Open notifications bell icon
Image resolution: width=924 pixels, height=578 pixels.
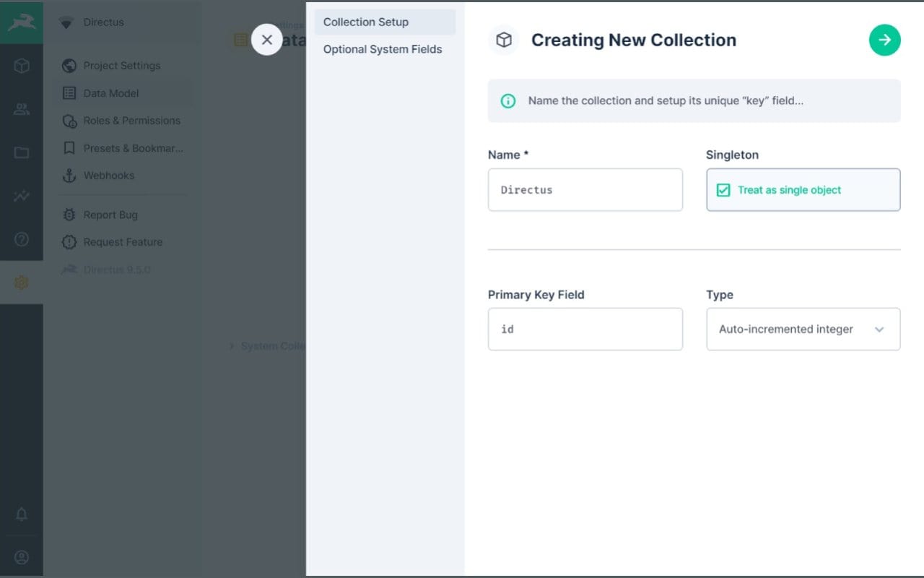[22, 514]
